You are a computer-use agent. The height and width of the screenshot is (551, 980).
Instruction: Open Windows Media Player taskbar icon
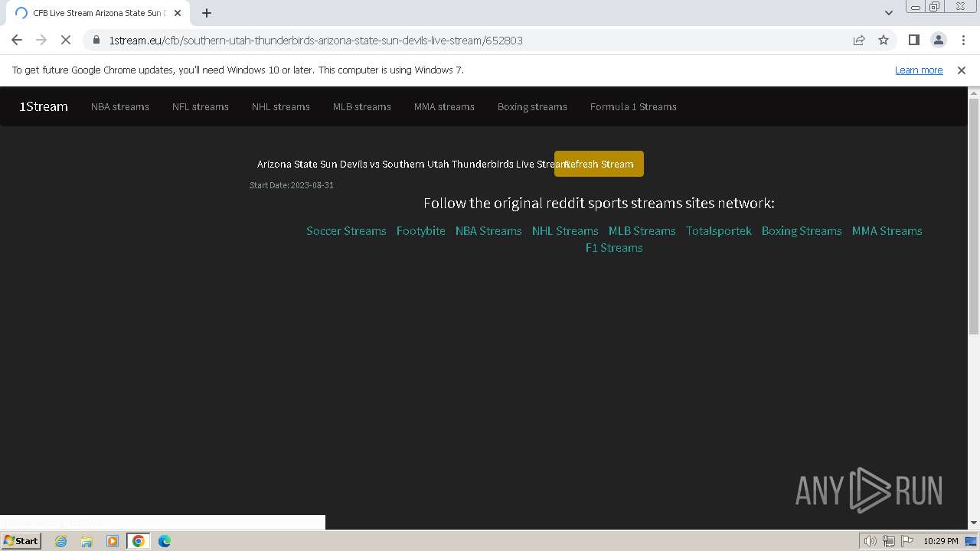(x=113, y=541)
